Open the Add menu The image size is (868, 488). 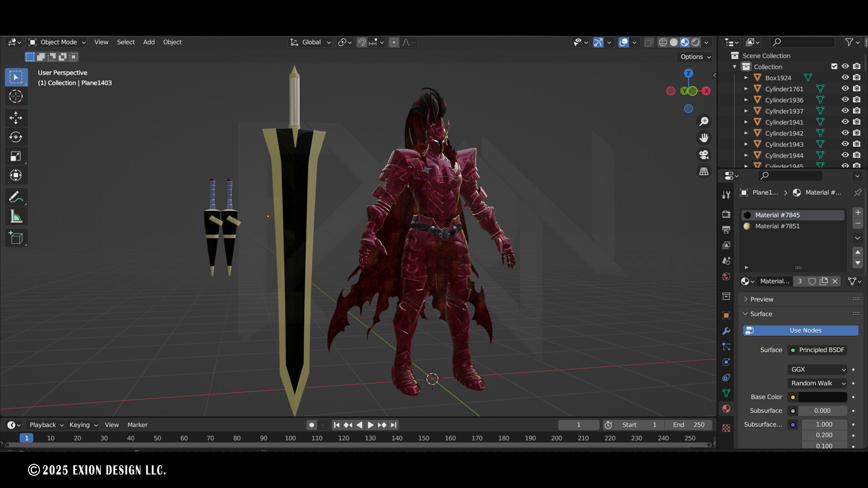149,42
